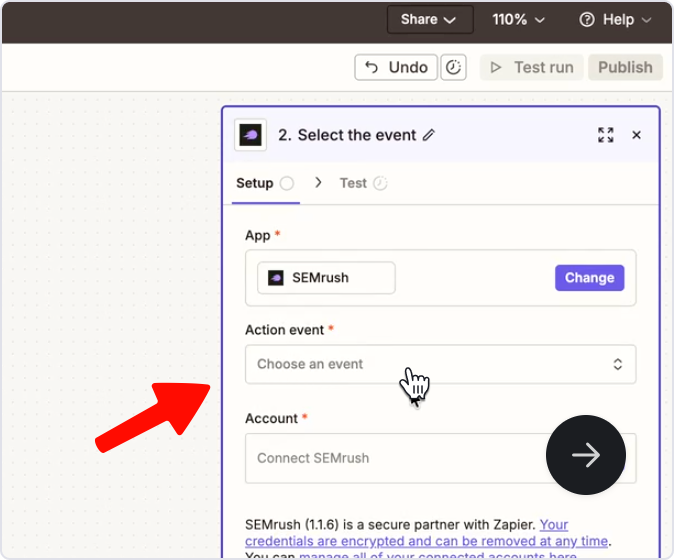Viewport: 674px width, 560px height.
Task: Click the Undo arrow icon
Action: (x=371, y=67)
